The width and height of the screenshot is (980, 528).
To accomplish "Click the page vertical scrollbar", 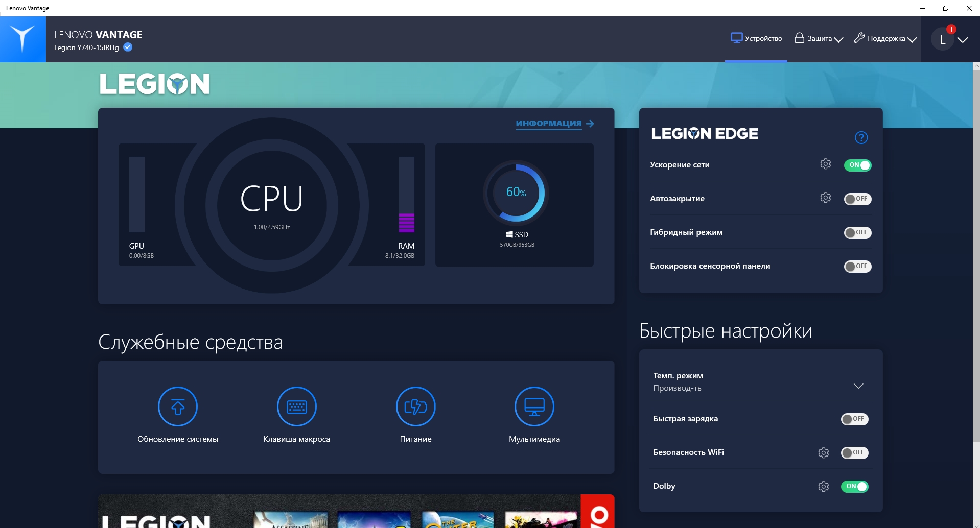I will (x=976, y=255).
